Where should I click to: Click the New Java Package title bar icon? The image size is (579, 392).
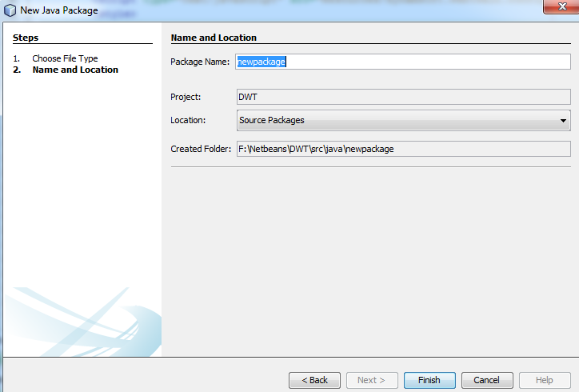[10, 10]
